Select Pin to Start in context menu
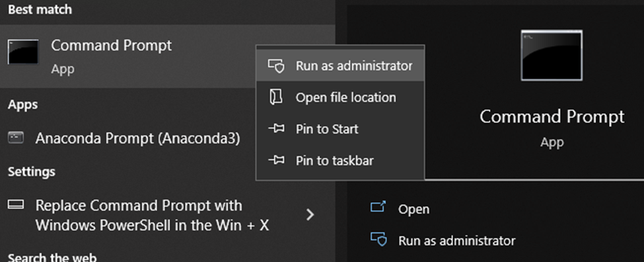 coord(340,129)
